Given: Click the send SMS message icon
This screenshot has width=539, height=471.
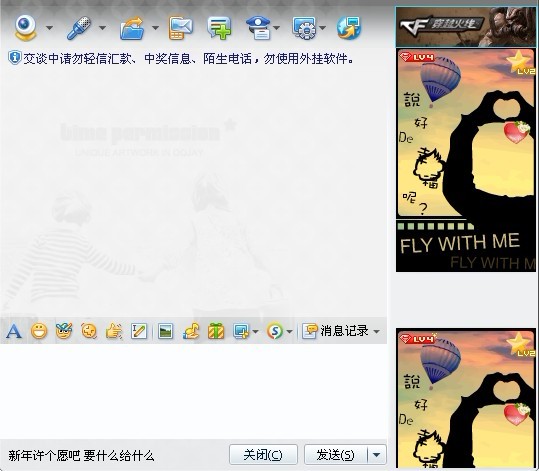Looking at the screenshot, I should click(x=180, y=28).
